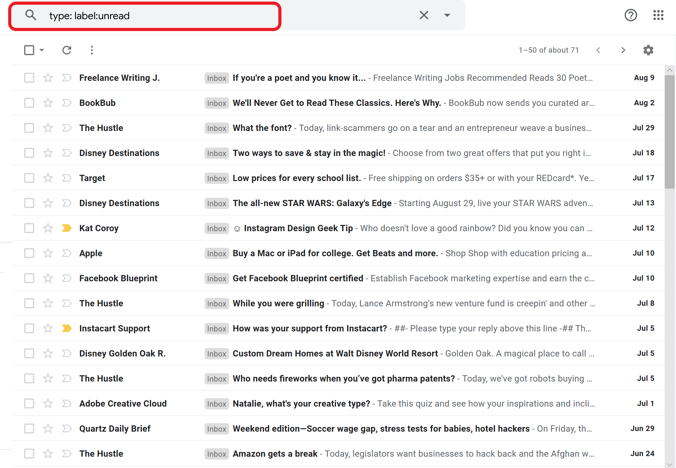Open the More options three-dot menu
Image resolution: width=676 pixels, height=468 pixels.
pos(92,50)
